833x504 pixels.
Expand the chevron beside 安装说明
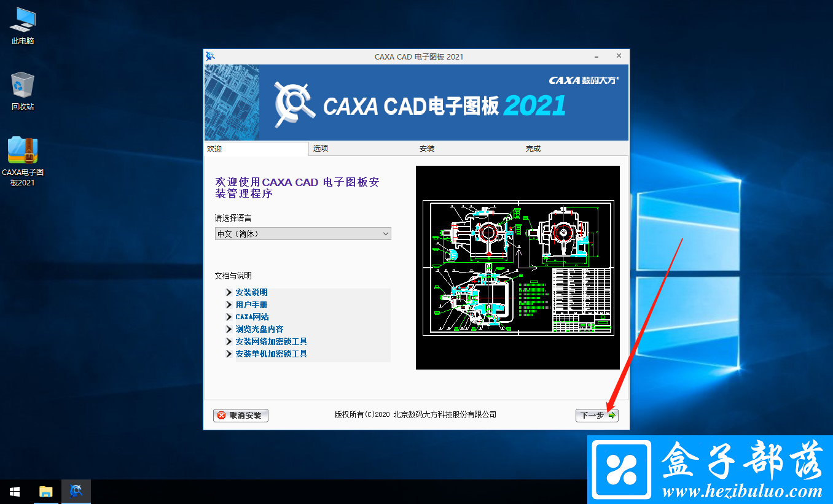coord(229,292)
